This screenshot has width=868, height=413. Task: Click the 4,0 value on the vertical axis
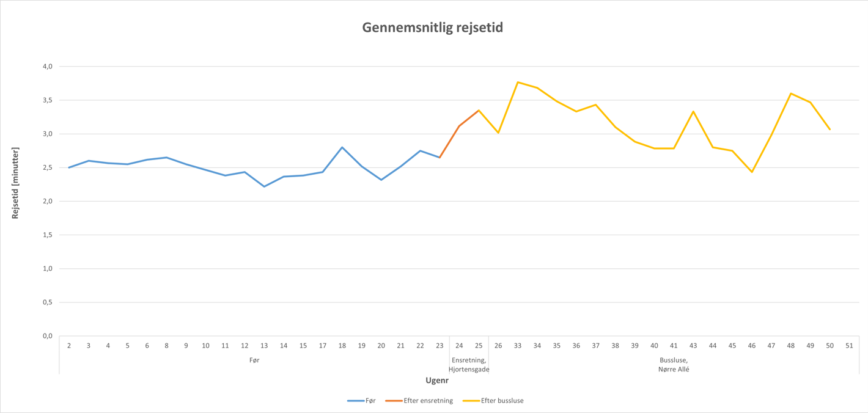[46, 66]
